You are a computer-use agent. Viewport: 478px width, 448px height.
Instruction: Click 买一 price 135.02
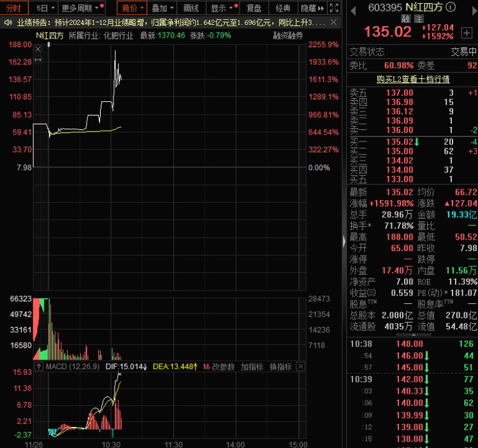click(x=400, y=142)
